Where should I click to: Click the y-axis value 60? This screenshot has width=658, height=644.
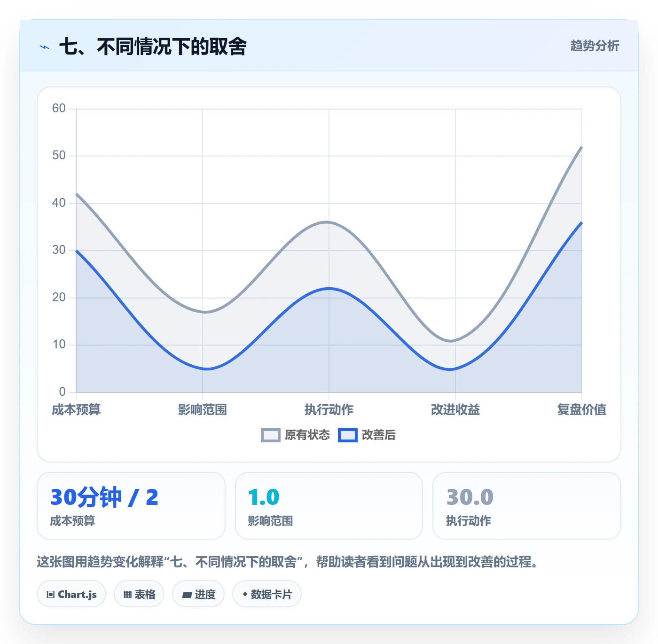59,109
